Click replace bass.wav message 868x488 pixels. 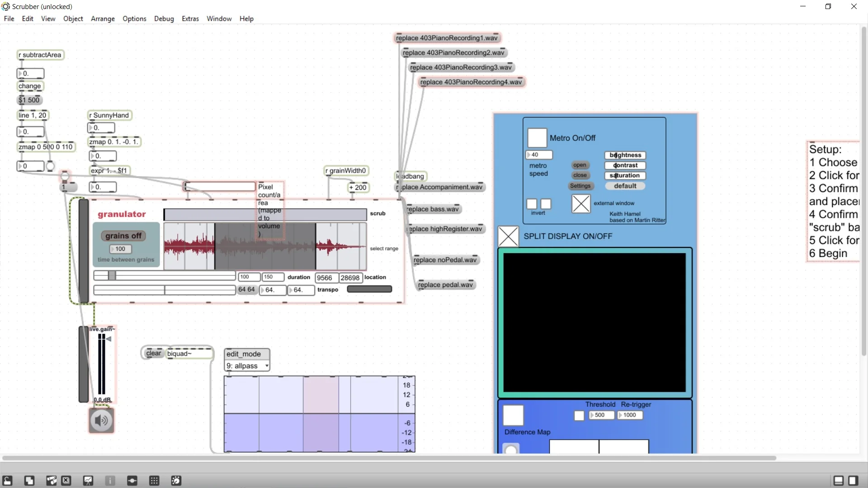(433, 209)
